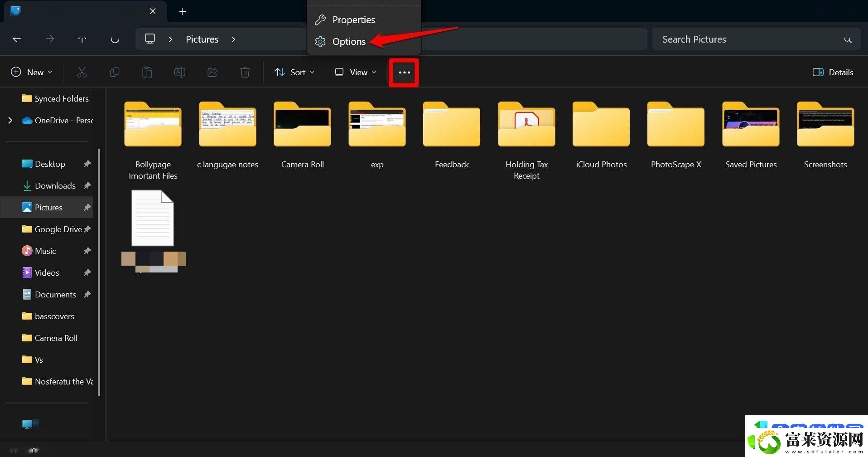Click chevron after Pictures in address bar
This screenshot has width=868, height=457.
pyautogui.click(x=233, y=39)
